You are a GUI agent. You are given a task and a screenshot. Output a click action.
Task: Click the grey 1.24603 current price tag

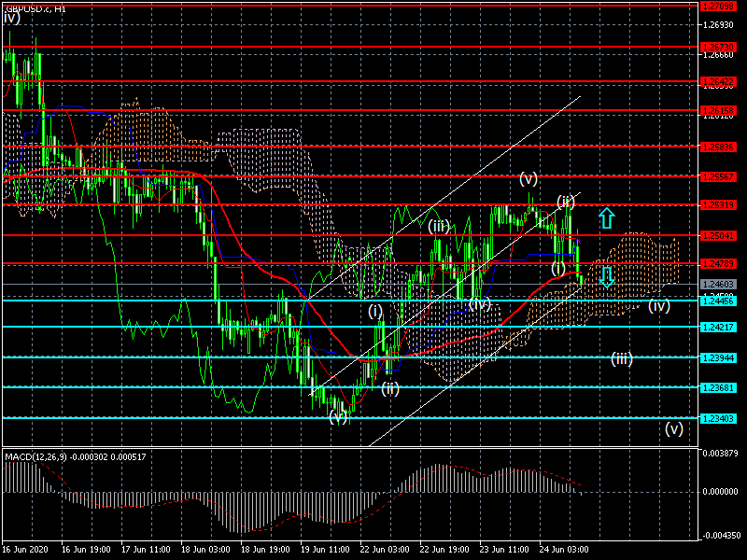click(718, 285)
